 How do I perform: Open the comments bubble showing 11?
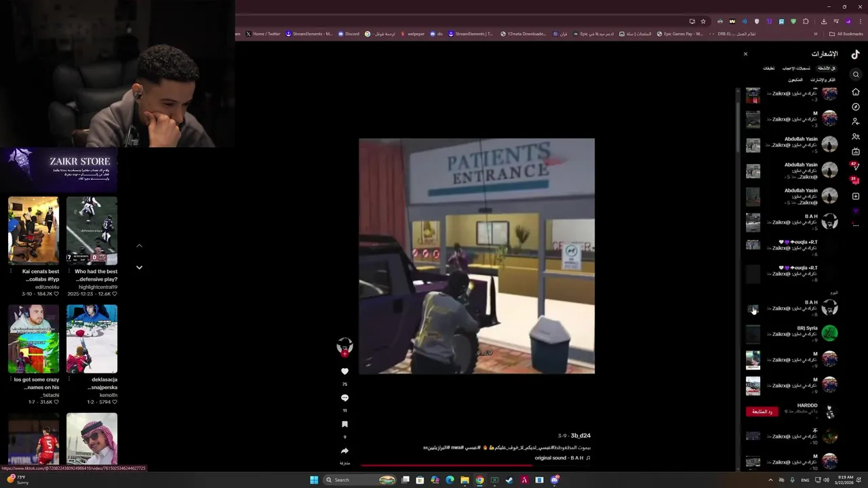coord(344,398)
